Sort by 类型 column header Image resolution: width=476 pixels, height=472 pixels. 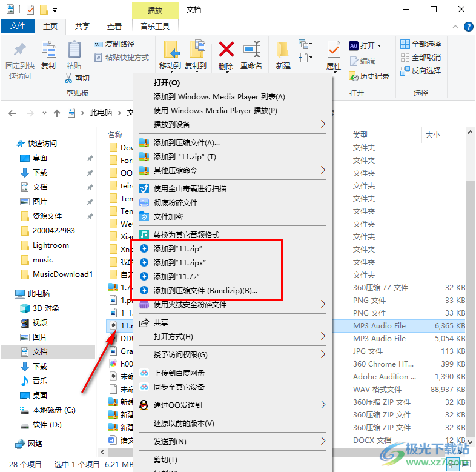click(360, 135)
